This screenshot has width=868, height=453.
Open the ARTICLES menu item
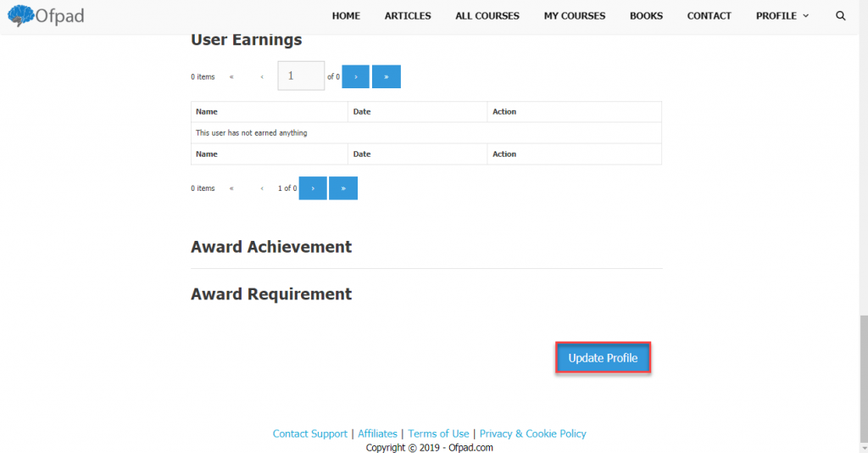tap(408, 16)
